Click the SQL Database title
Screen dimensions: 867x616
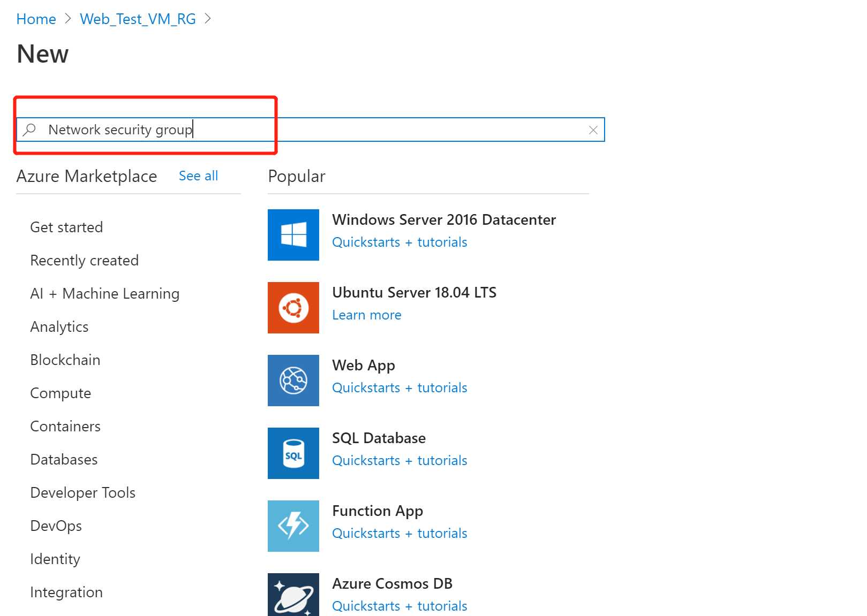(x=379, y=438)
